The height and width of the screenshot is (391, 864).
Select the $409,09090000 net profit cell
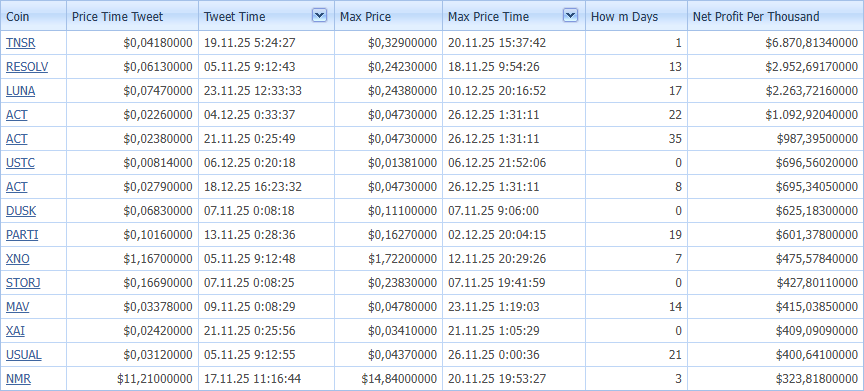click(776, 330)
